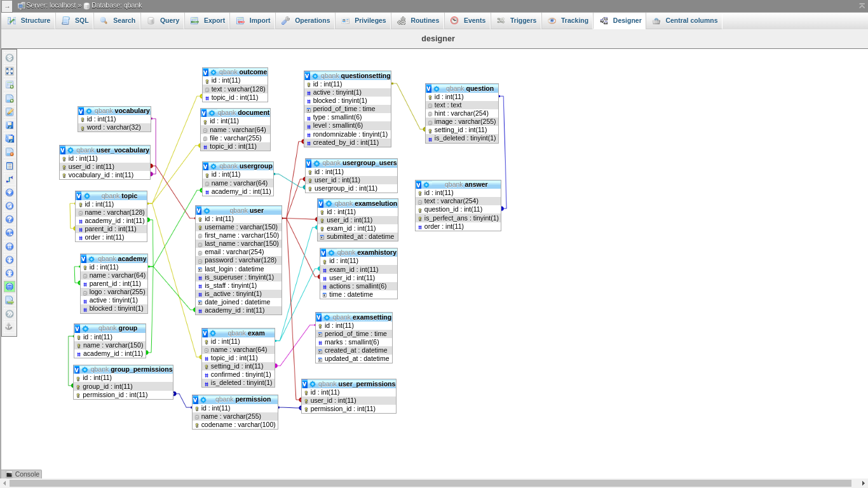Click the Server: localhost breadcrumb link
Screen dimensions: 868x488
(50, 5)
